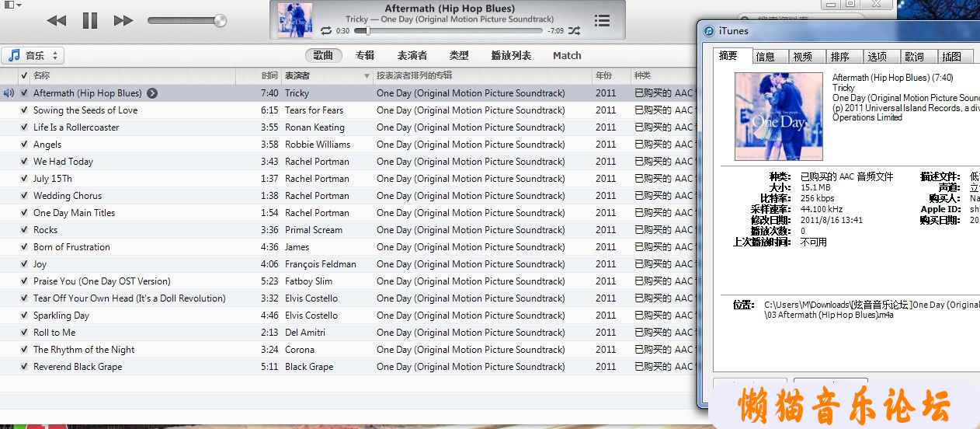Toggle the check-all column header checkmark
The width and height of the screenshot is (980, 429).
click(x=24, y=76)
